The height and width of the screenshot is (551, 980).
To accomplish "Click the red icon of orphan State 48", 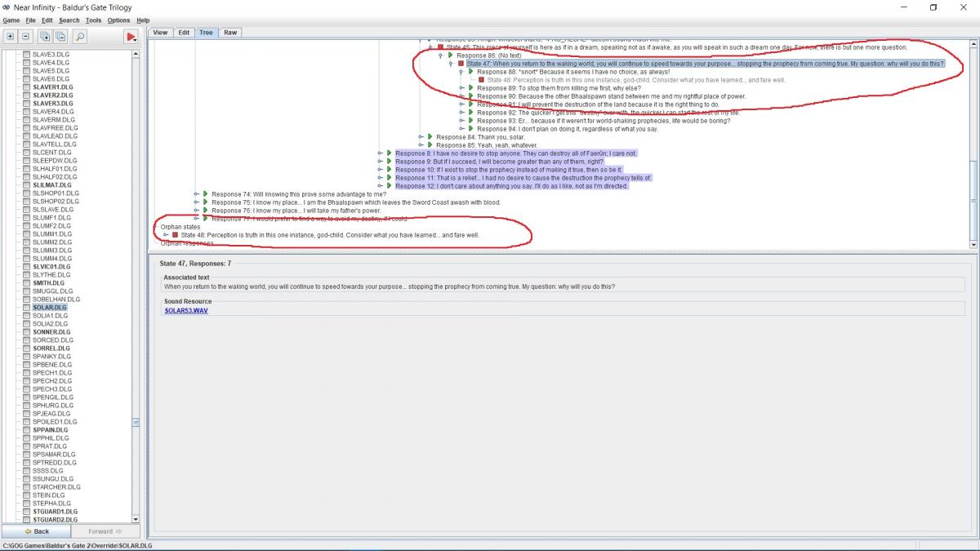I will 175,235.
